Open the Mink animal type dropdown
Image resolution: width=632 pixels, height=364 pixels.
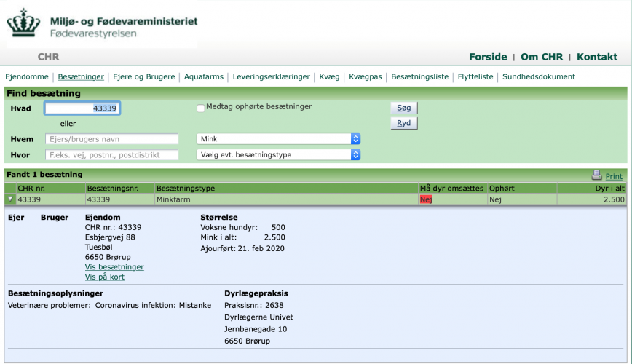(x=279, y=138)
